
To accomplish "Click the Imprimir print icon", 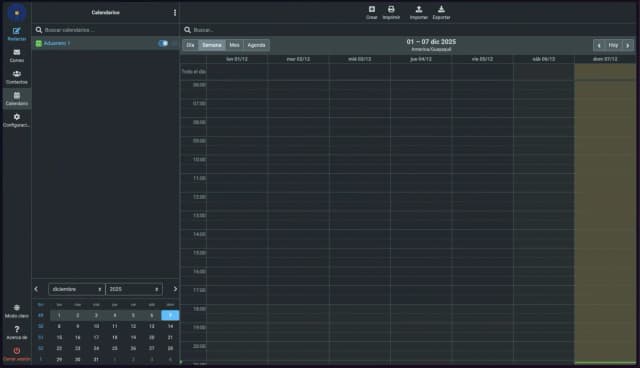I will click(391, 9).
